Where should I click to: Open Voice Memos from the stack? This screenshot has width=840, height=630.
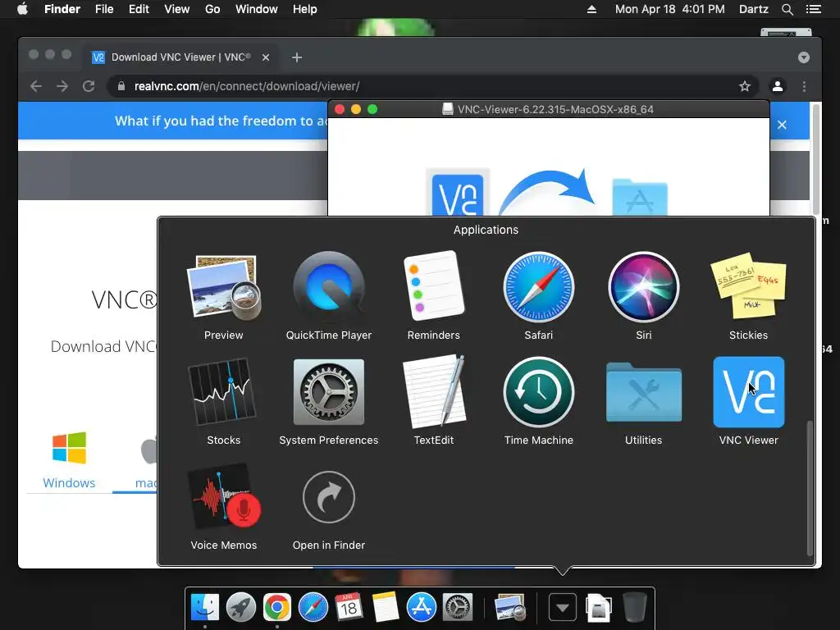pos(223,496)
